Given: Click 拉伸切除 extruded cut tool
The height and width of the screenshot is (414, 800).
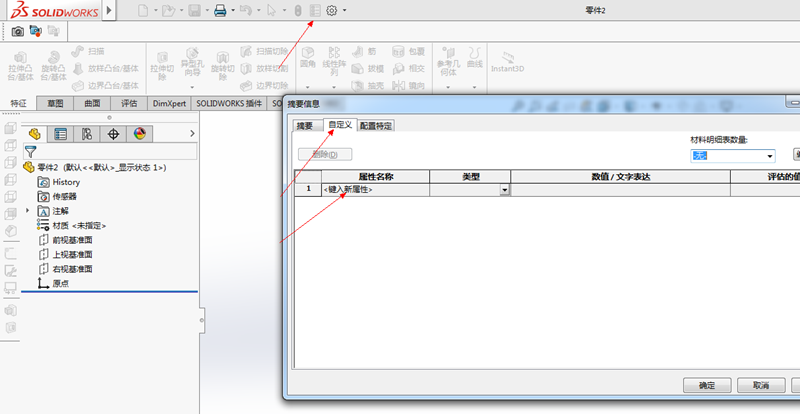Looking at the screenshot, I should [162, 66].
